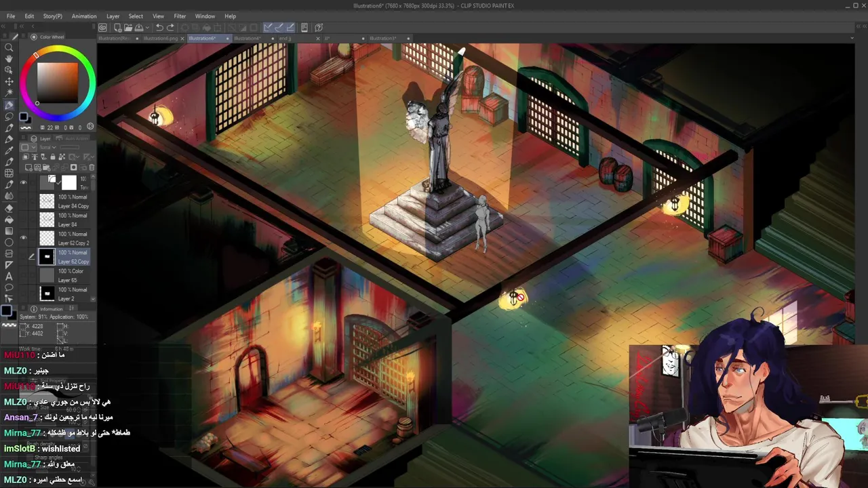Toggle visibility of the Tone layer at top
This screenshot has width=868, height=488.
[x=24, y=182]
